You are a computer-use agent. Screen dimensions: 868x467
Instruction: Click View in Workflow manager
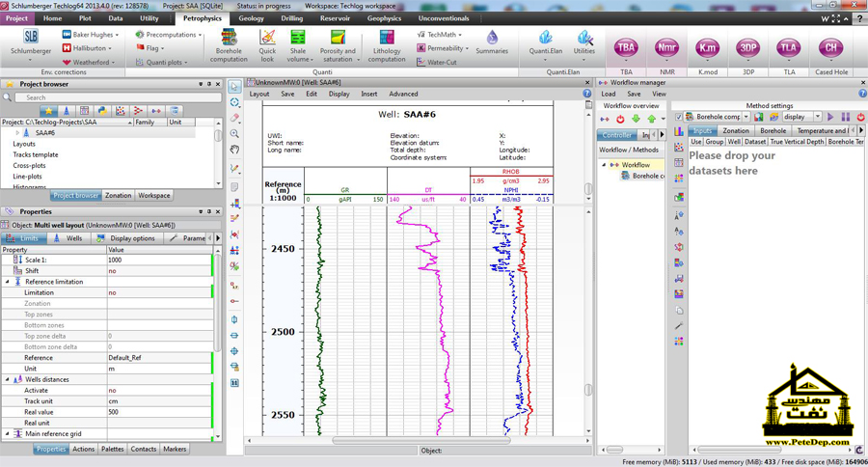click(x=659, y=95)
